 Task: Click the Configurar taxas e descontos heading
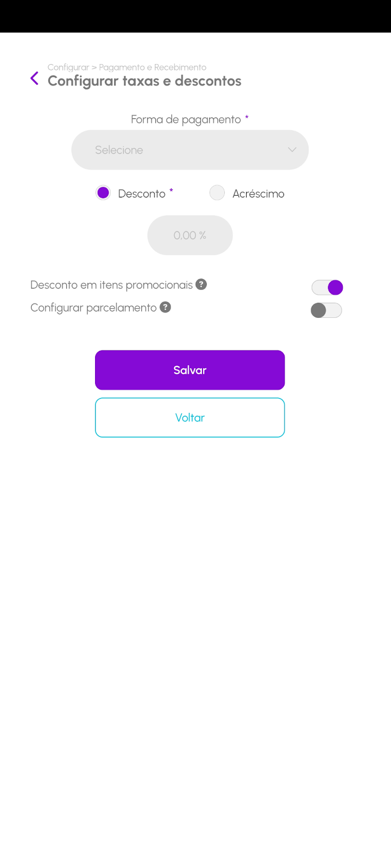click(x=144, y=81)
